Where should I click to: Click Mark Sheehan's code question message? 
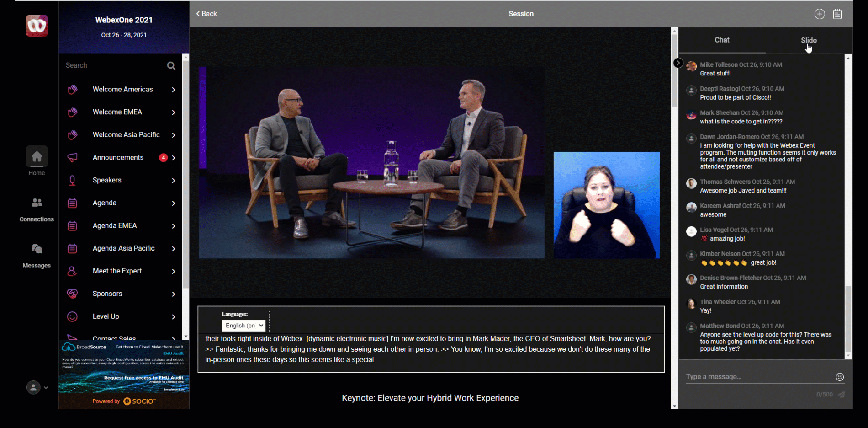coord(741,122)
